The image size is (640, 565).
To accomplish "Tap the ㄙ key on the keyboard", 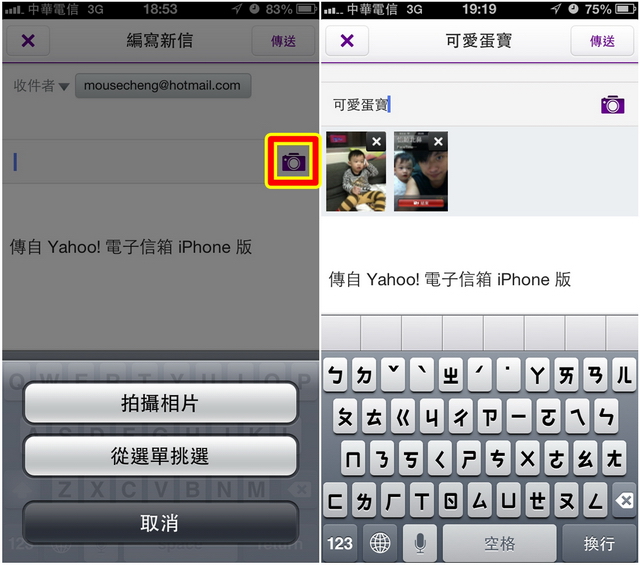I will (480, 500).
